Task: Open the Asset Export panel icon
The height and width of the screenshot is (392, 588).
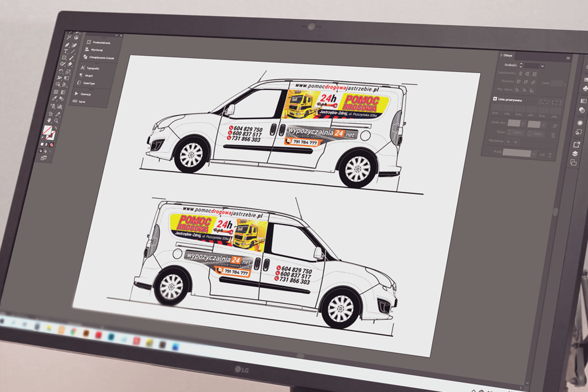Action: [577, 144]
